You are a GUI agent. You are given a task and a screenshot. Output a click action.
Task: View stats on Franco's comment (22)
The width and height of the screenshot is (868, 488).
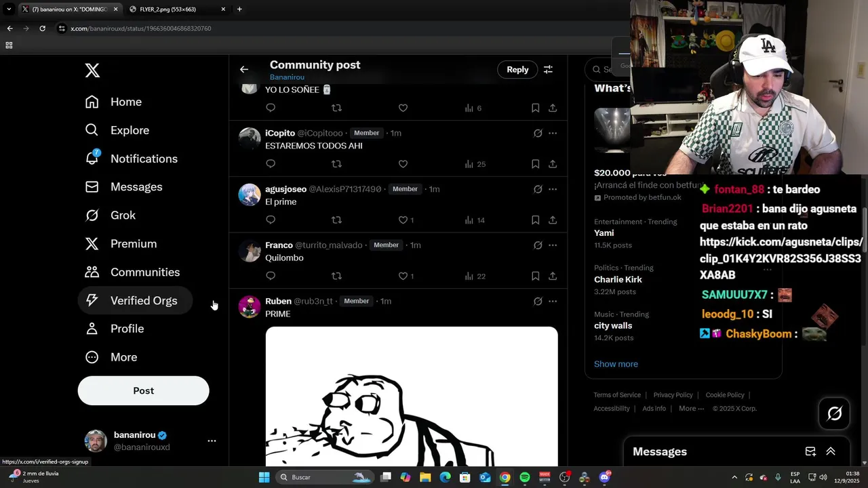tap(475, 276)
